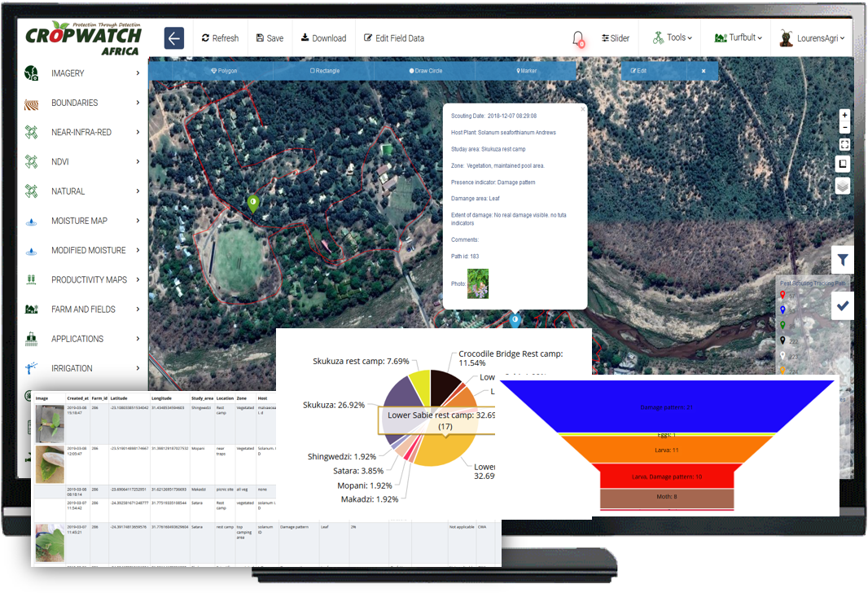Screen dimensions: 868x593
Task: Click the red legend marker 57
Action: (x=783, y=296)
